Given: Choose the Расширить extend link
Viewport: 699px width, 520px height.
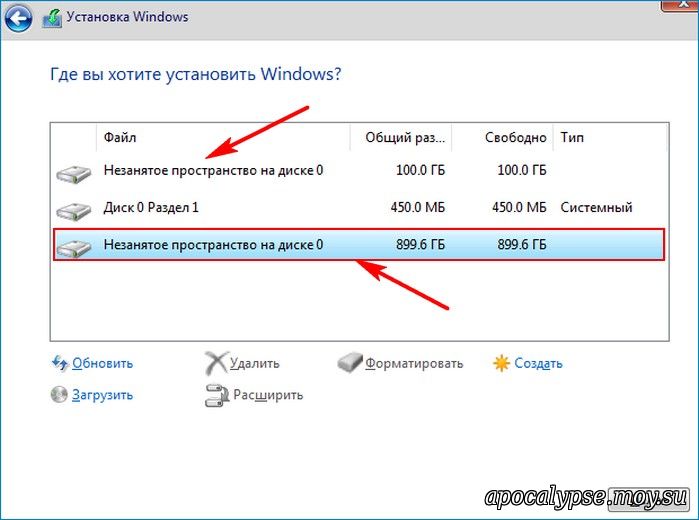Looking at the screenshot, I should coord(268,395).
